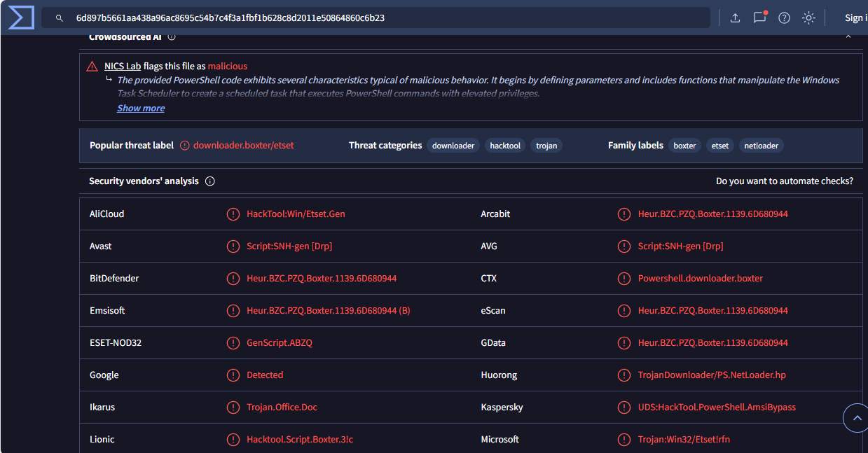Screen dimensions: 868x453
Task: Click the Sign in link
Action: click(855, 18)
